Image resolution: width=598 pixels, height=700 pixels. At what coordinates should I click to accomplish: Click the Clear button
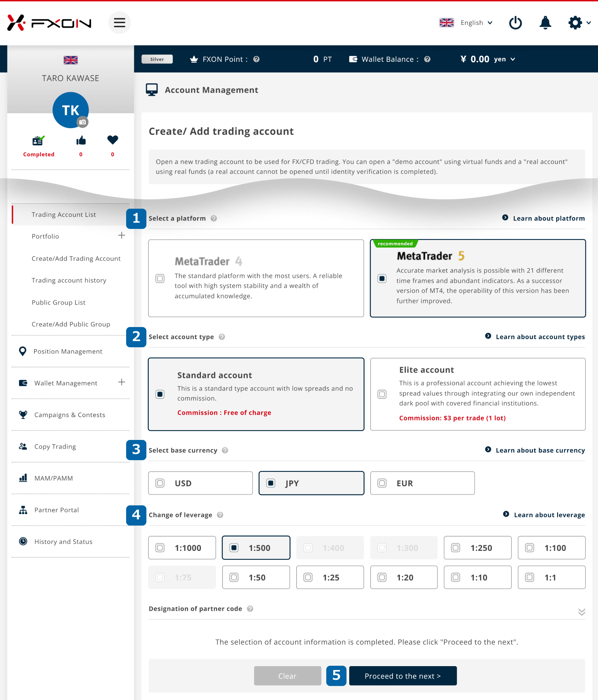(288, 676)
